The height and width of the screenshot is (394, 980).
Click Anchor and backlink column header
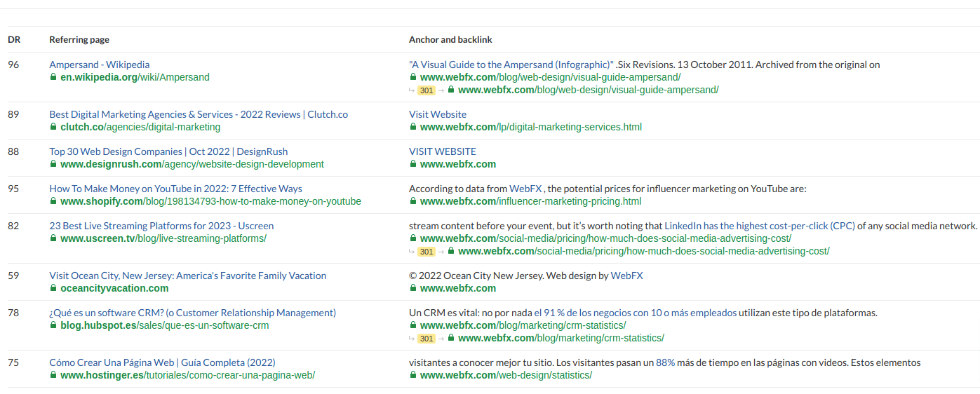(450, 40)
